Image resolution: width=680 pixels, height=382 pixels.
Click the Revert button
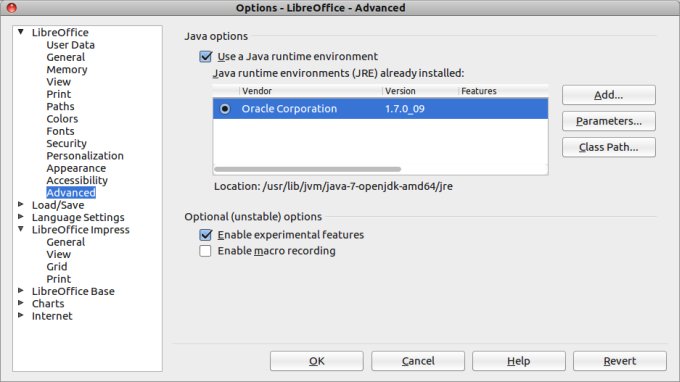click(620, 361)
